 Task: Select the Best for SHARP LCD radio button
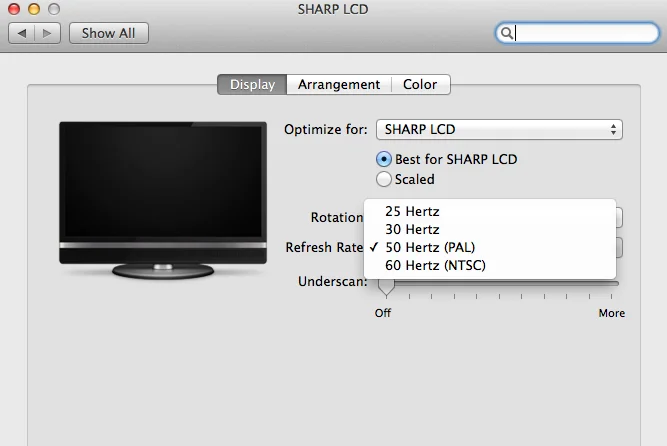(x=384, y=159)
